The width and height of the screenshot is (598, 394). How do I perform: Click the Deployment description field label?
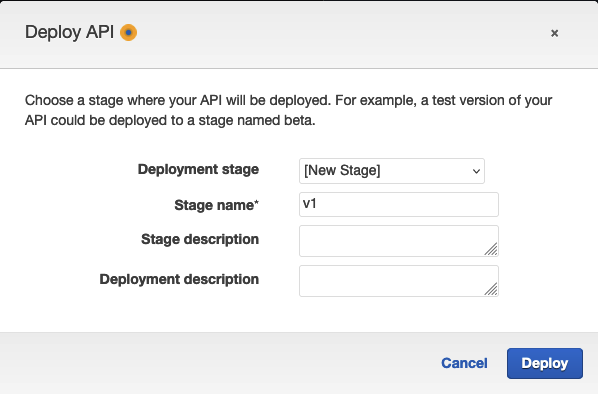tap(179, 279)
